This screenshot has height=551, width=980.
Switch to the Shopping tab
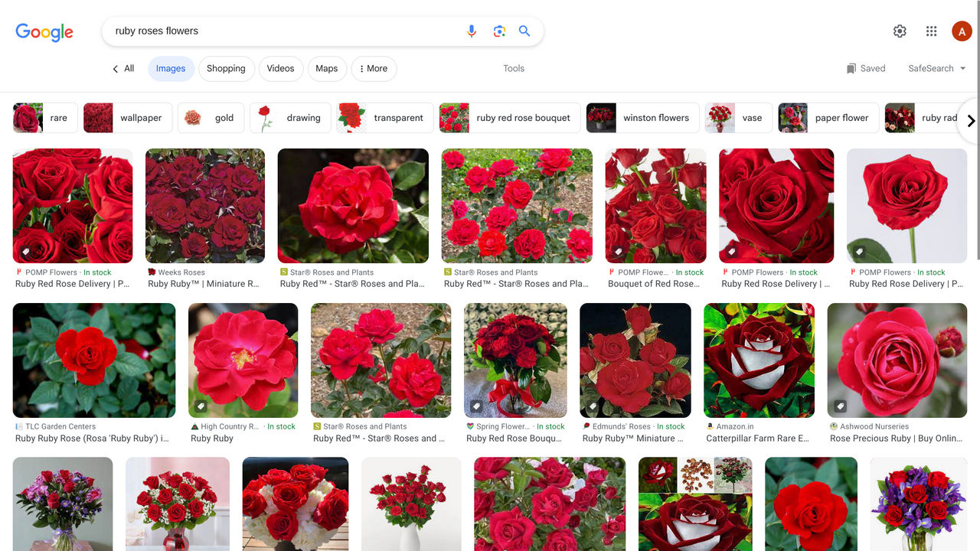(226, 68)
